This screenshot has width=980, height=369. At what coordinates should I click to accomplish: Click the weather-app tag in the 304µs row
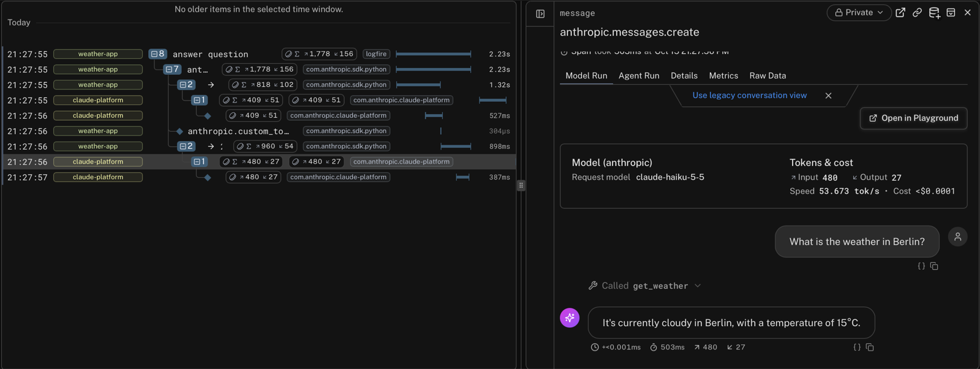98,131
